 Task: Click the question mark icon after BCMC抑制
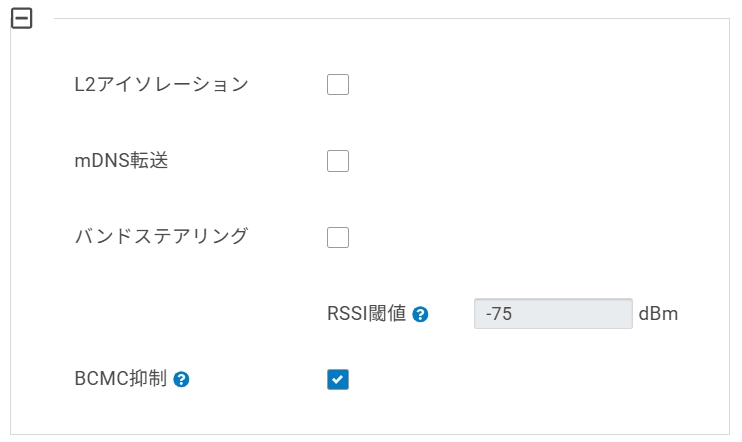181,380
